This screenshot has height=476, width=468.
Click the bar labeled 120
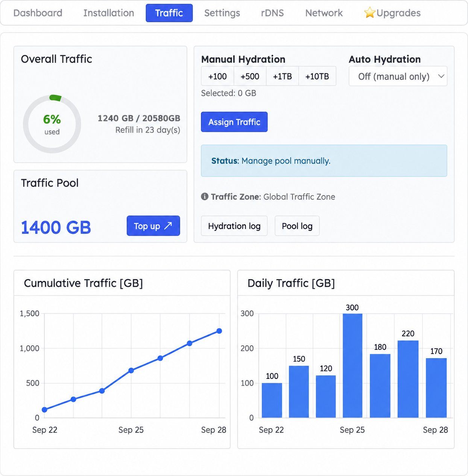point(326,397)
